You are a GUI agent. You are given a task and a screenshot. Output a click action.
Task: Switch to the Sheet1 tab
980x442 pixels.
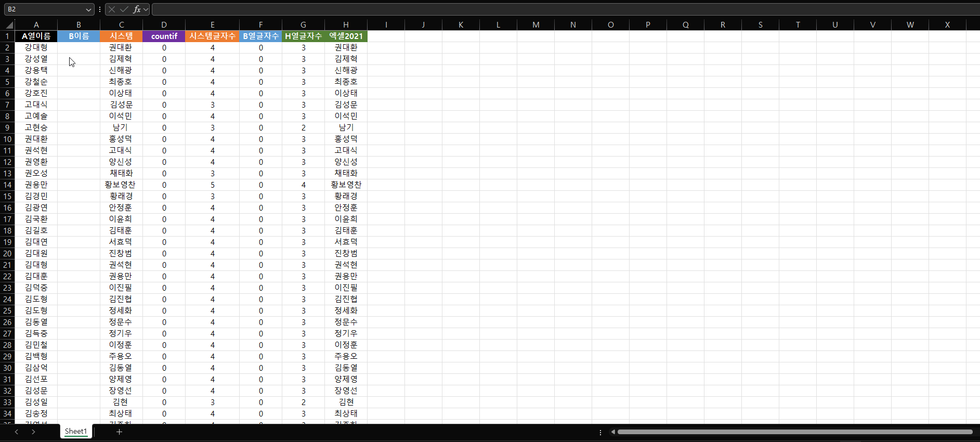pos(76,431)
